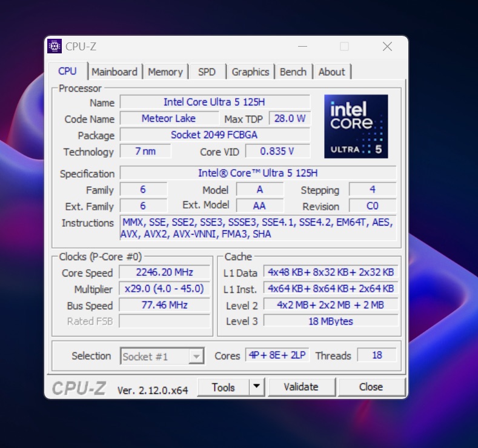The width and height of the screenshot is (478, 448).
Task: Click the Intel Core Ultra 5 logo
Action: coord(356,126)
